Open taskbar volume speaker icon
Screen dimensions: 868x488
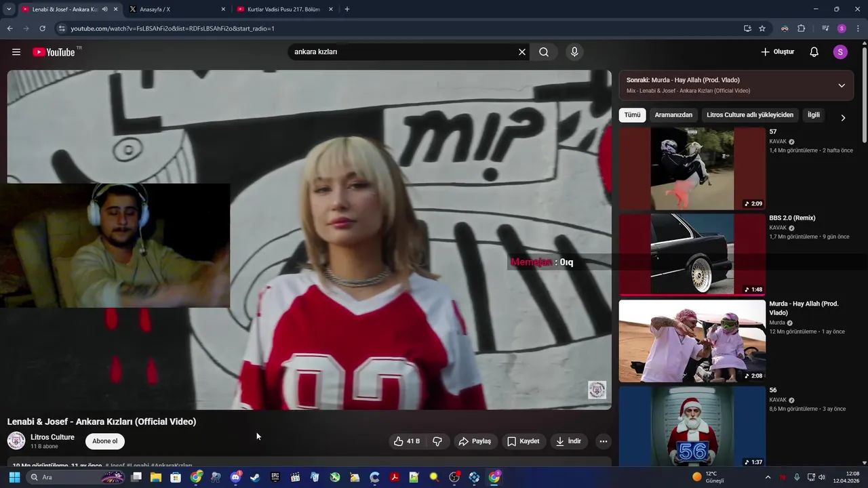tap(822, 477)
